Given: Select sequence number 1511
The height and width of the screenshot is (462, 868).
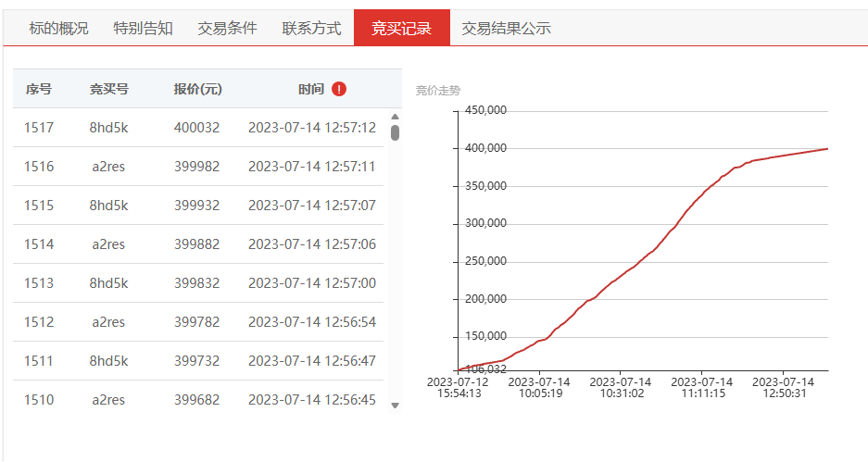Looking at the screenshot, I should coord(39,361).
